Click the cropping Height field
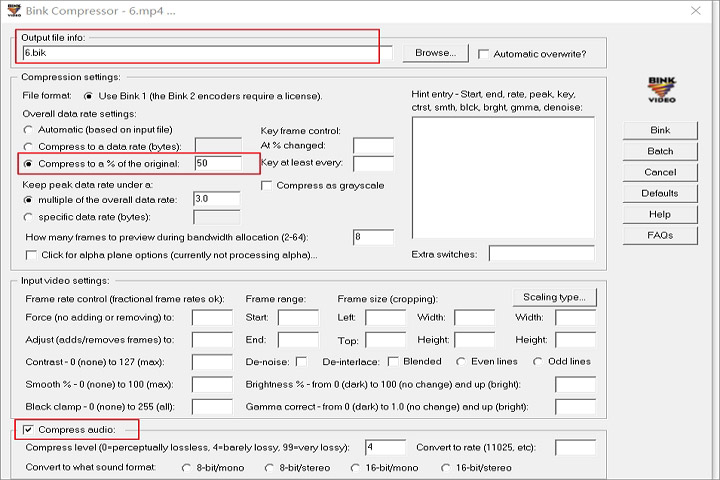This screenshot has width=720, height=480. pos(475,340)
